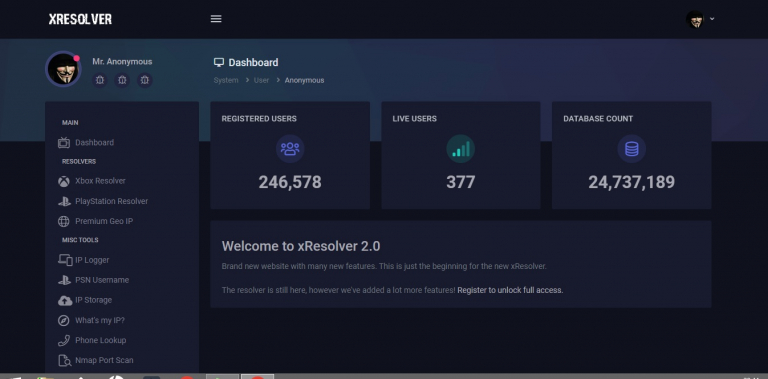Screen dimensions: 768x379
Task: Click the XRESOLVER logo
Action: pyautogui.click(x=80, y=19)
